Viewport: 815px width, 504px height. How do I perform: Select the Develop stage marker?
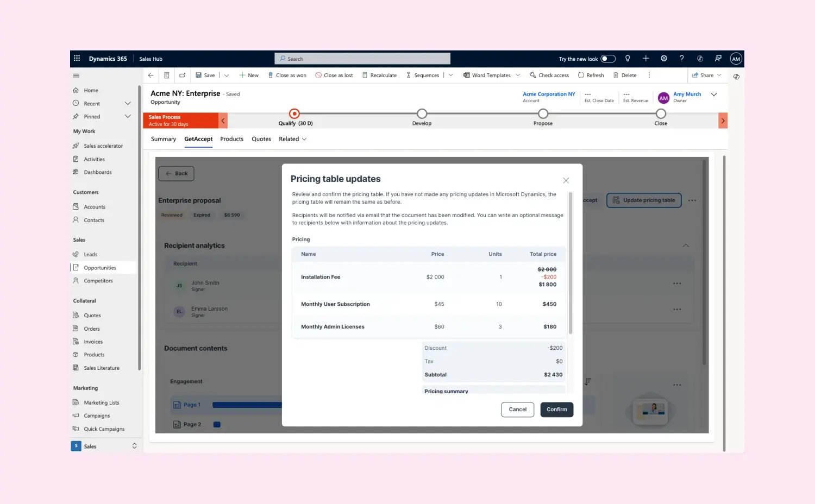coord(422,114)
